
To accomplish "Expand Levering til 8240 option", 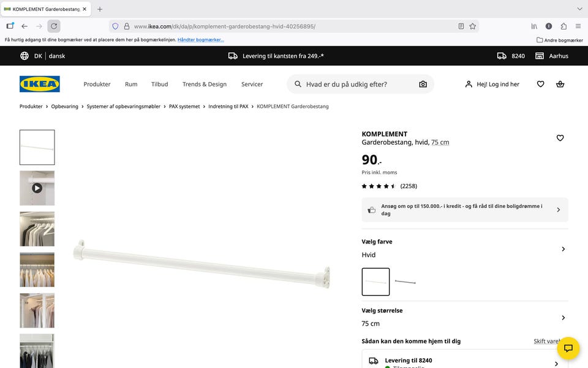I will click(465, 360).
